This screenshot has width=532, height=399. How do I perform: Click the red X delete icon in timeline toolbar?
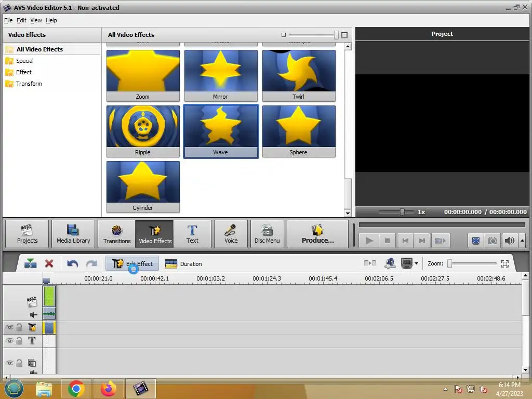pyautogui.click(x=49, y=263)
